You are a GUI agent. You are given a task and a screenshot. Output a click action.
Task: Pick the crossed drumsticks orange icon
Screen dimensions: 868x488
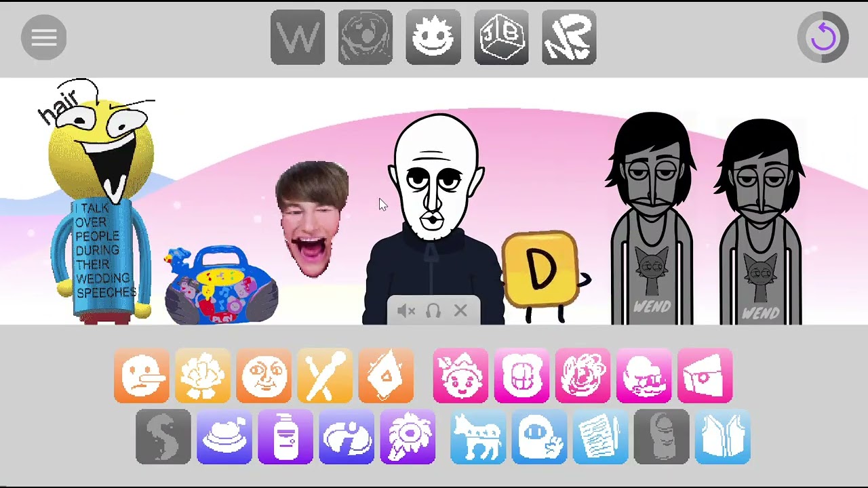325,375
